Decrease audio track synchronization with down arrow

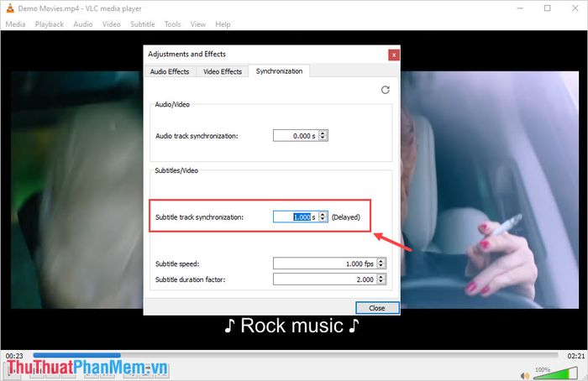coord(323,138)
